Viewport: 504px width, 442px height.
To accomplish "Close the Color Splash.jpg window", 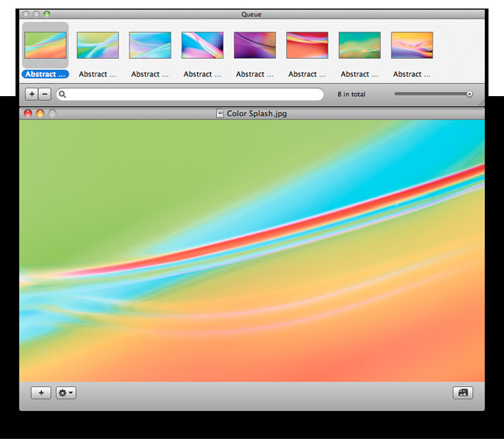I will pos(28,113).
